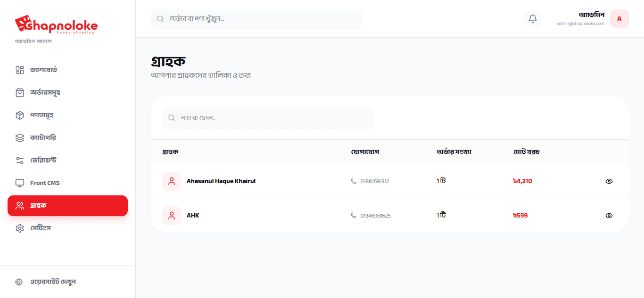Click customer name Ahasanul Haque Khairul
644x298 pixels.
tap(221, 181)
